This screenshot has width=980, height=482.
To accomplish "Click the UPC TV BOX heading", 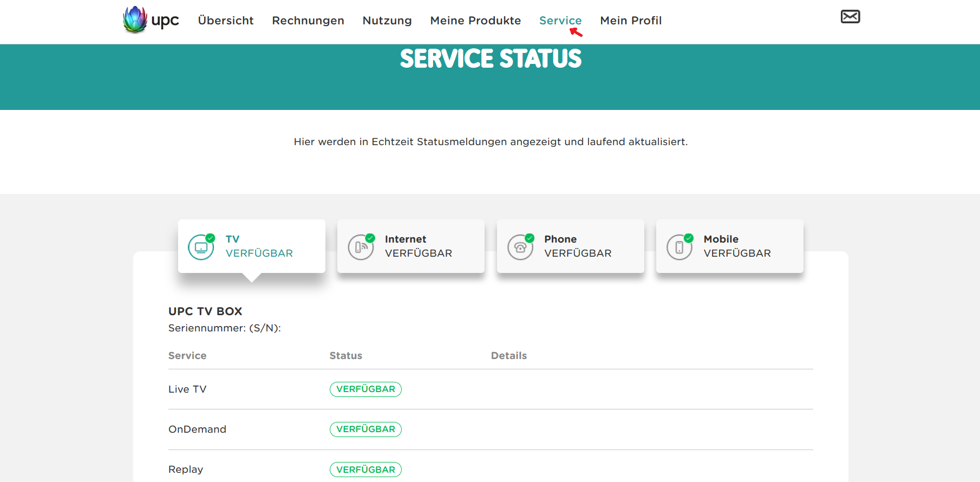I will [205, 311].
